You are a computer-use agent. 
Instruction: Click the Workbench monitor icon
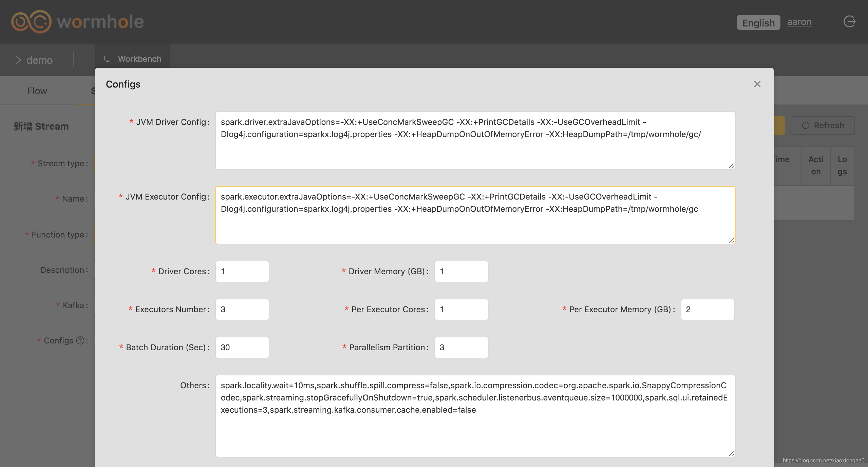pyautogui.click(x=108, y=59)
